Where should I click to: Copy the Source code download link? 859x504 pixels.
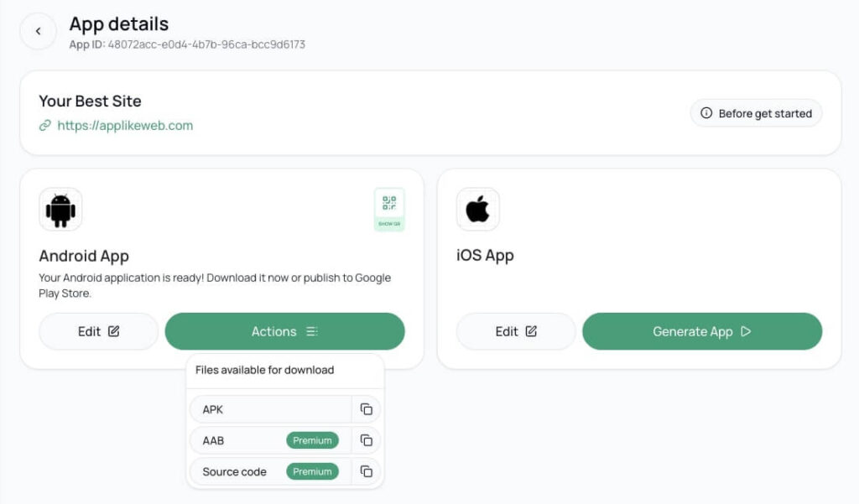click(x=366, y=471)
